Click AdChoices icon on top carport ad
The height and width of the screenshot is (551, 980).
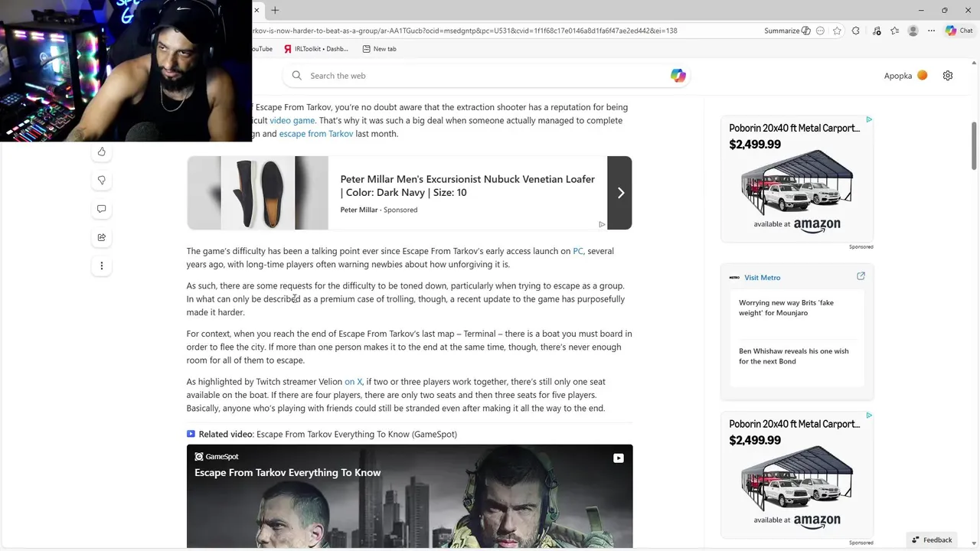tap(869, 119)
